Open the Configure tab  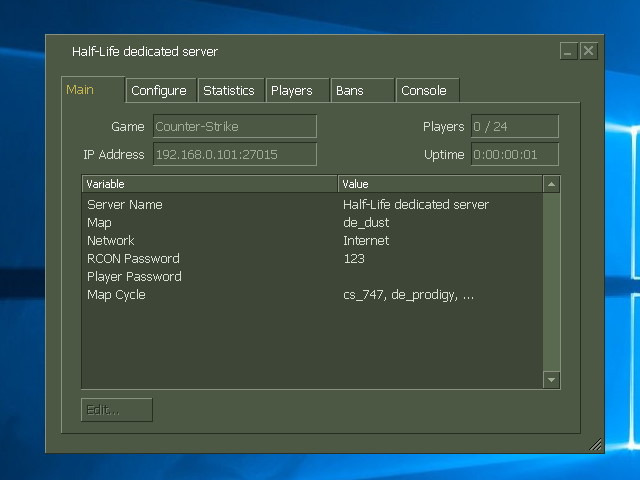tap(161, 90)
